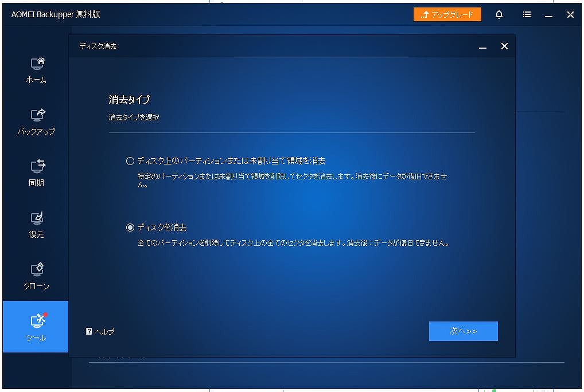Close the ディスク消去 dialog
The width and height of the screenshot is (584, 392).
pos(504,46)
